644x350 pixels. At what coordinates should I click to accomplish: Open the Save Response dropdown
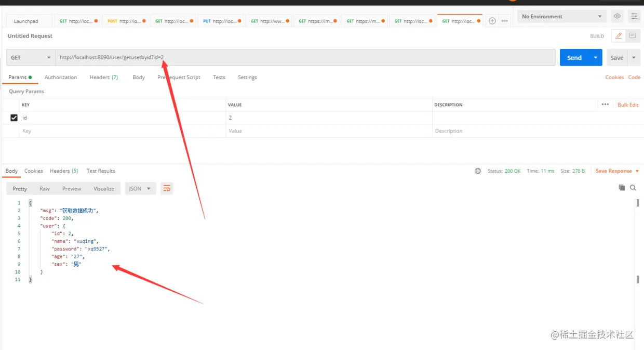point(617,171)
